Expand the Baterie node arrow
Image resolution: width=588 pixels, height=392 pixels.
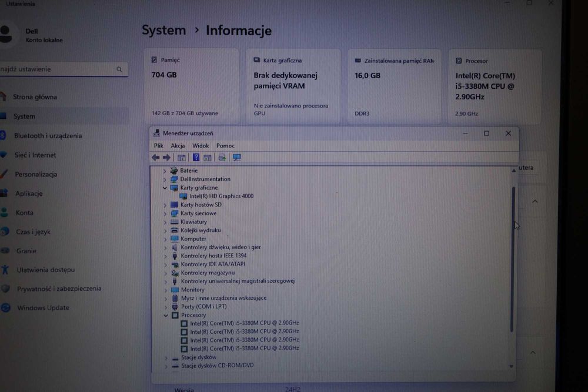coord(164,171)
